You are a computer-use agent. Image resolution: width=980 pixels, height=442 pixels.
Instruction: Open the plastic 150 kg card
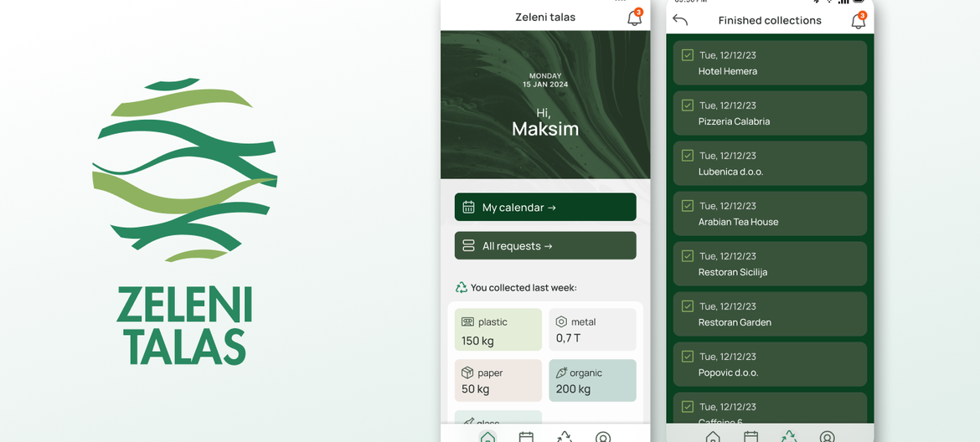click(498, 330)
